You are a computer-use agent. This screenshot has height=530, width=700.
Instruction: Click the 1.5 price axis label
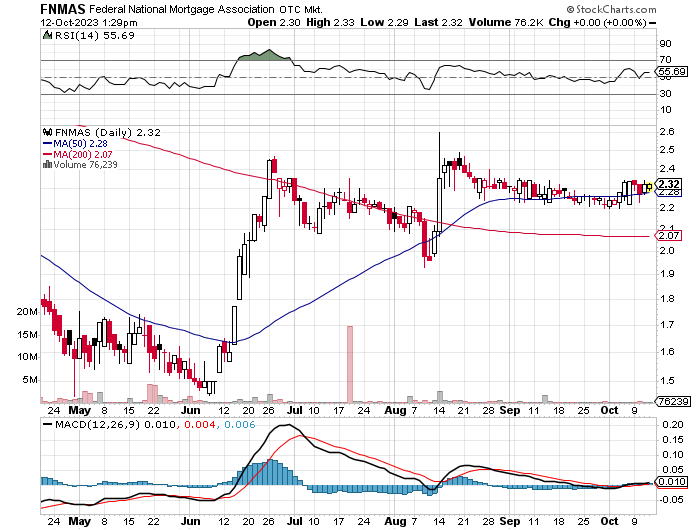[x=667, y=380]
